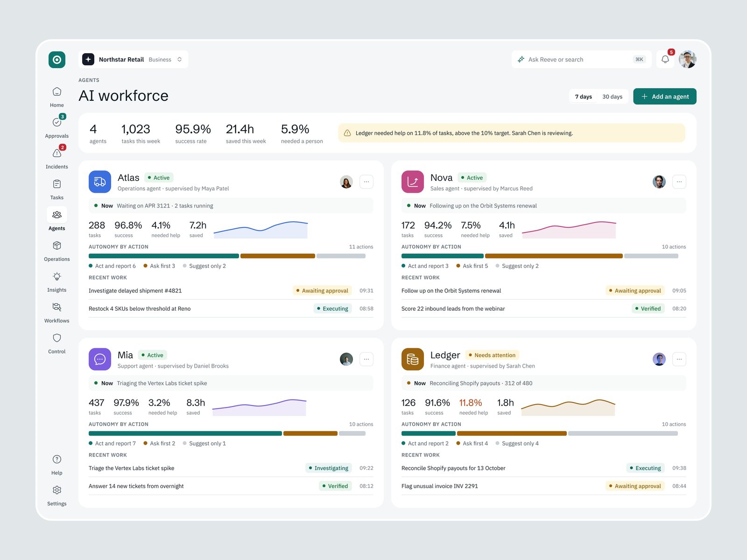Open the Control shield icon
The width and height of the screenshot is (747, 560).
57,338
